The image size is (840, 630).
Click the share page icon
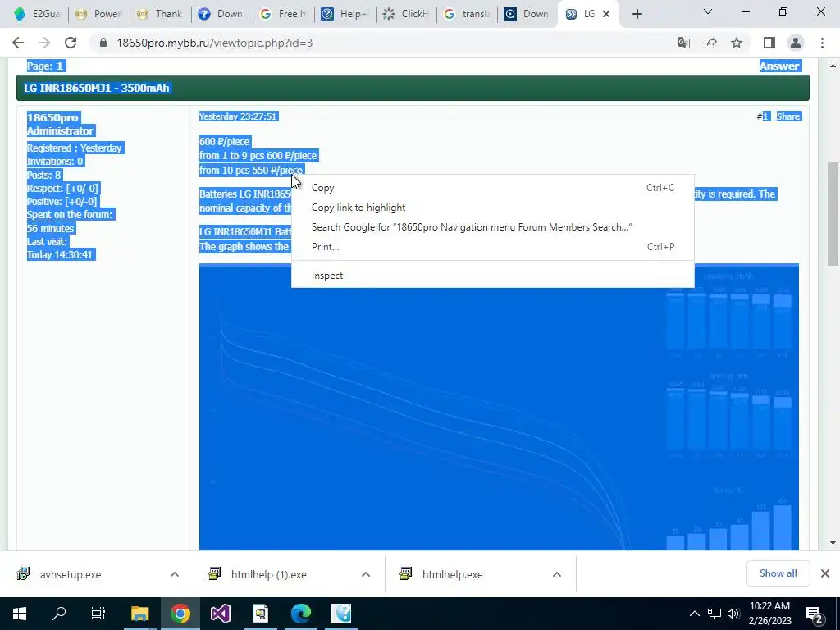pos(710,43)
